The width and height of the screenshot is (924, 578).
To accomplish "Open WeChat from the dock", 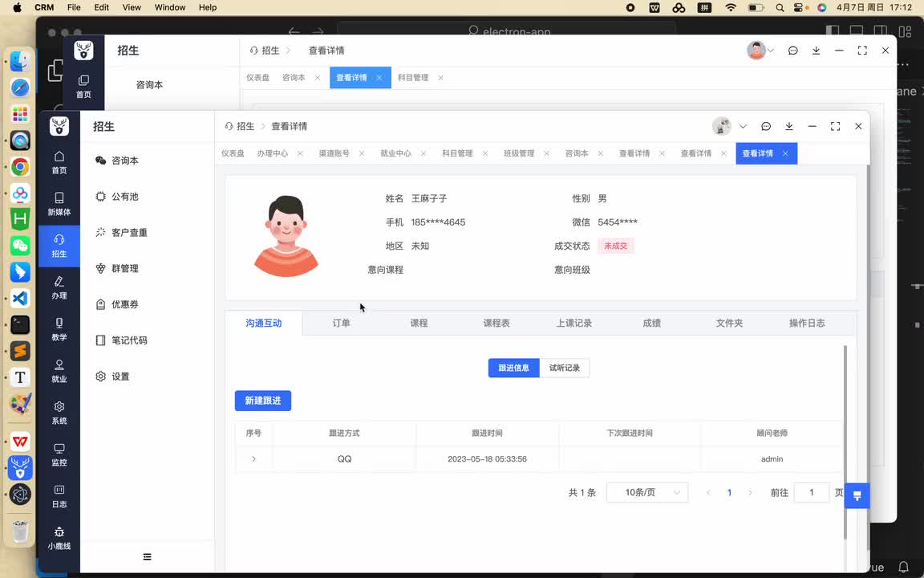I will 20,246.
